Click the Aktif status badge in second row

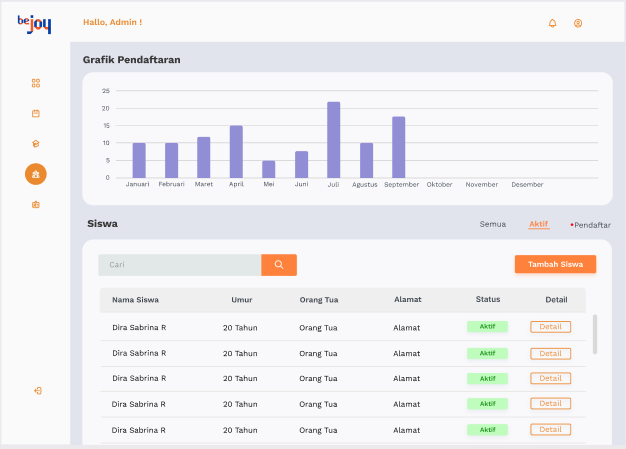tap(487, 353)
